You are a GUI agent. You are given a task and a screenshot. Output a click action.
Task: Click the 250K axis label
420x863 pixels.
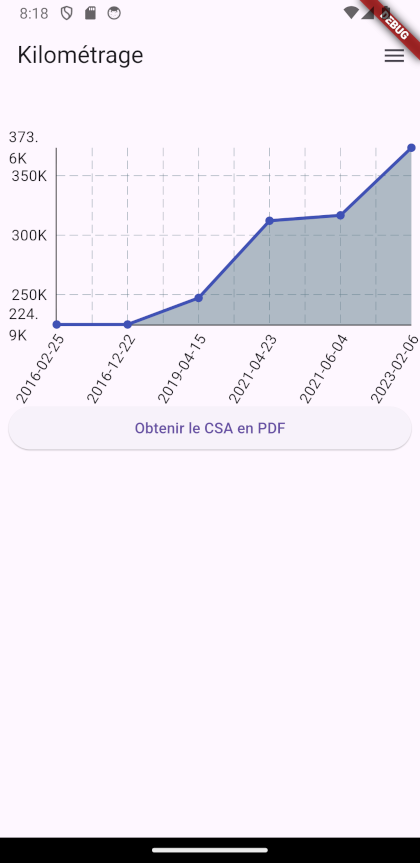30,295
